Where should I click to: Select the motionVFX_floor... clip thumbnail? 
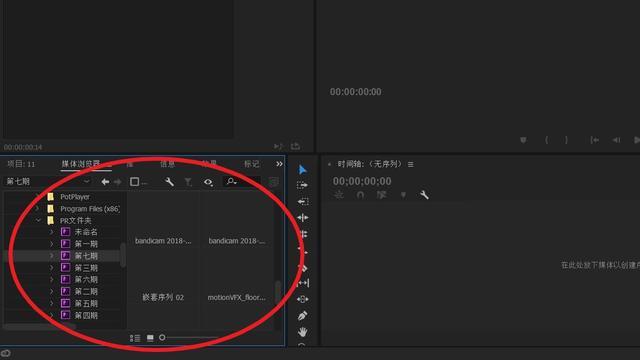click(x=237, y=298)
